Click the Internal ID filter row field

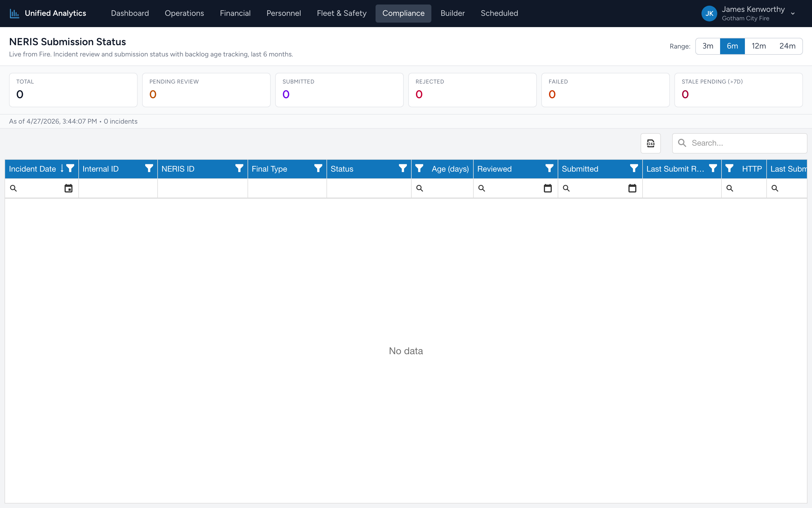(118, 188)
